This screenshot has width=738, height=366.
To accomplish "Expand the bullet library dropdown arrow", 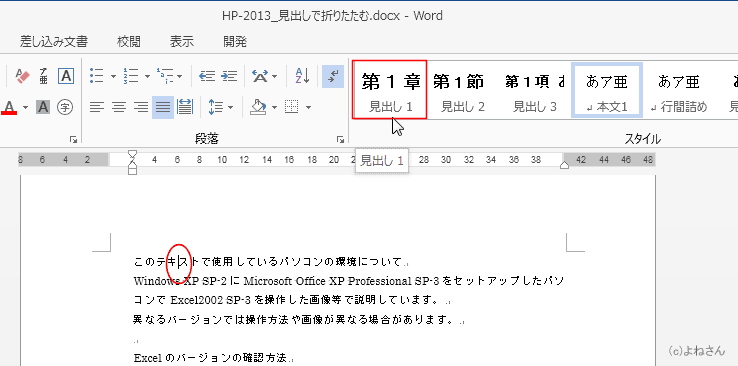I will [x=113, y=76].
